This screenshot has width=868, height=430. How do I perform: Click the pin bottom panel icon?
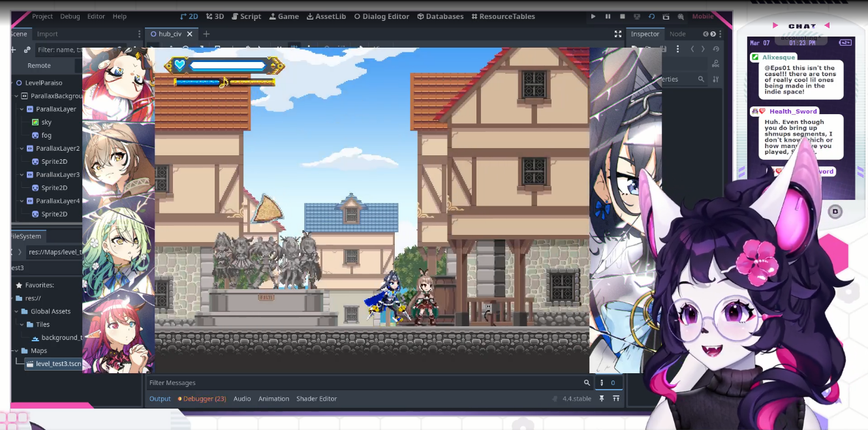602,399
